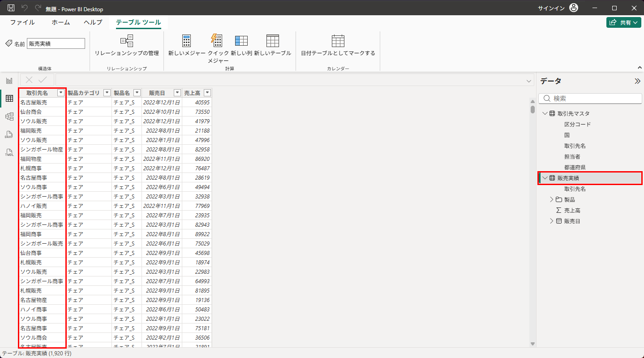Screen dimensions: 644x358
Task: Create a 新しいメジャー
Action: pos(187,45)
